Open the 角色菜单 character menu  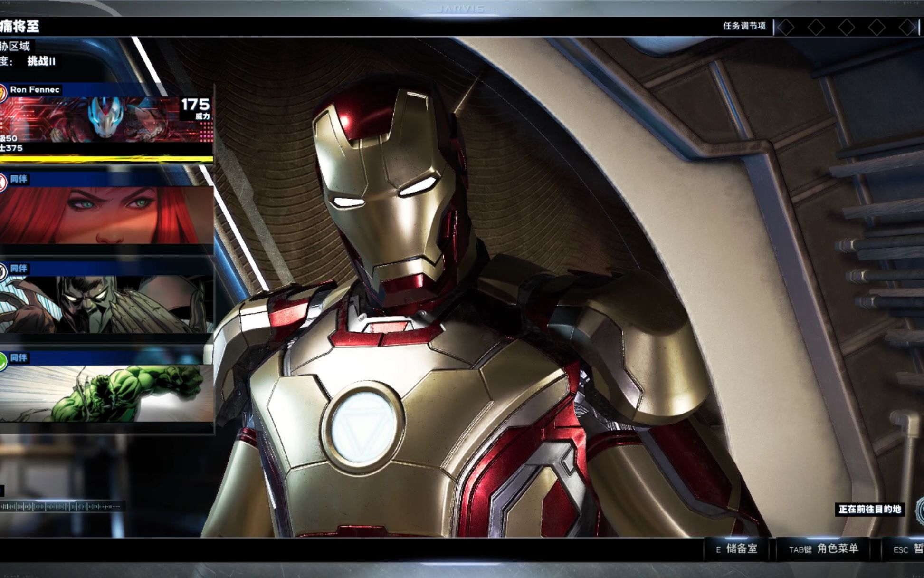coord(824,549)
